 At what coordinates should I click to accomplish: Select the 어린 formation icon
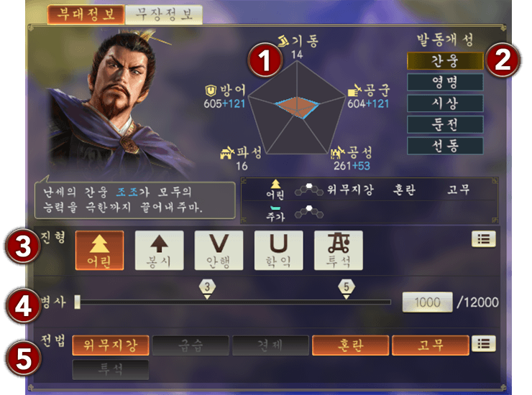point(99,251)
